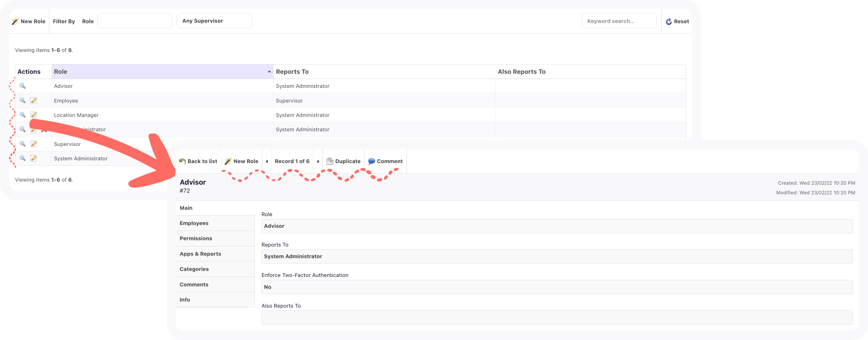Click the edit pencil for the System Administrator row
The width and height of the screenshot is (868, 340).
[34, 158]
